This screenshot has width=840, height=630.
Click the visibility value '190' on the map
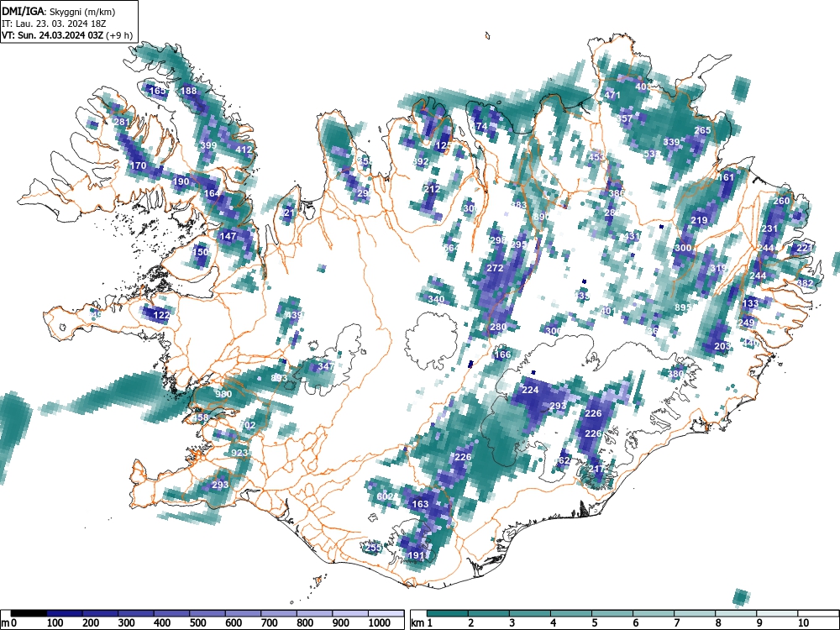tap(181, 181)
